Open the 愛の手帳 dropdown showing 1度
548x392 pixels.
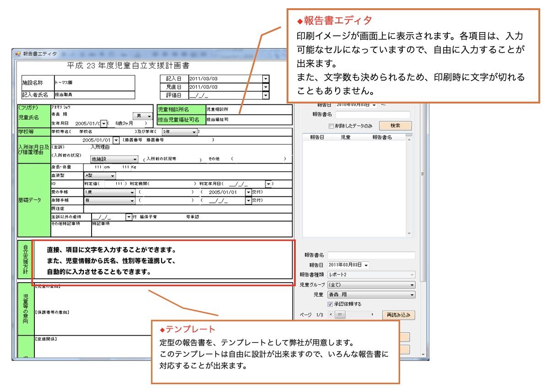pos(109,192)
